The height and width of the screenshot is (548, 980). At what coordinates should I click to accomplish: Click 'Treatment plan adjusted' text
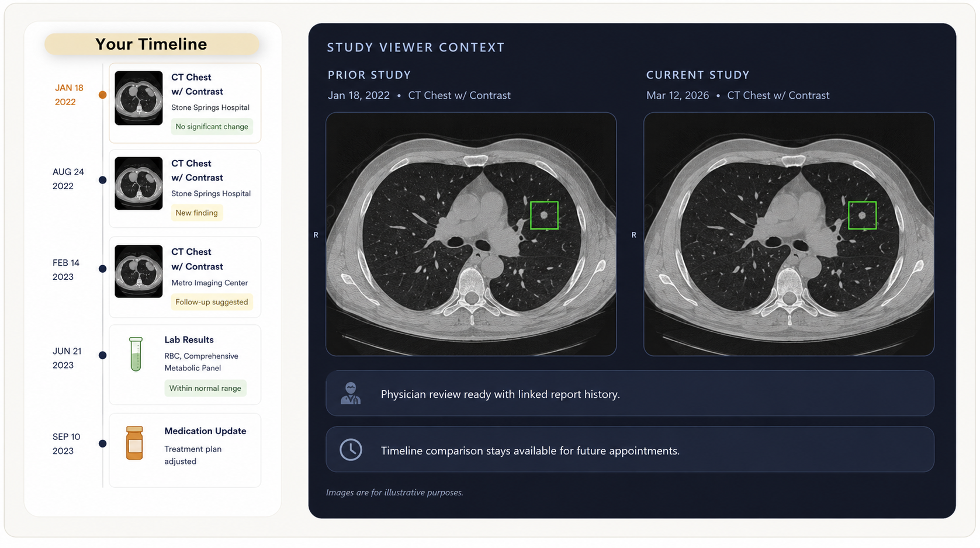click(193, 455)
